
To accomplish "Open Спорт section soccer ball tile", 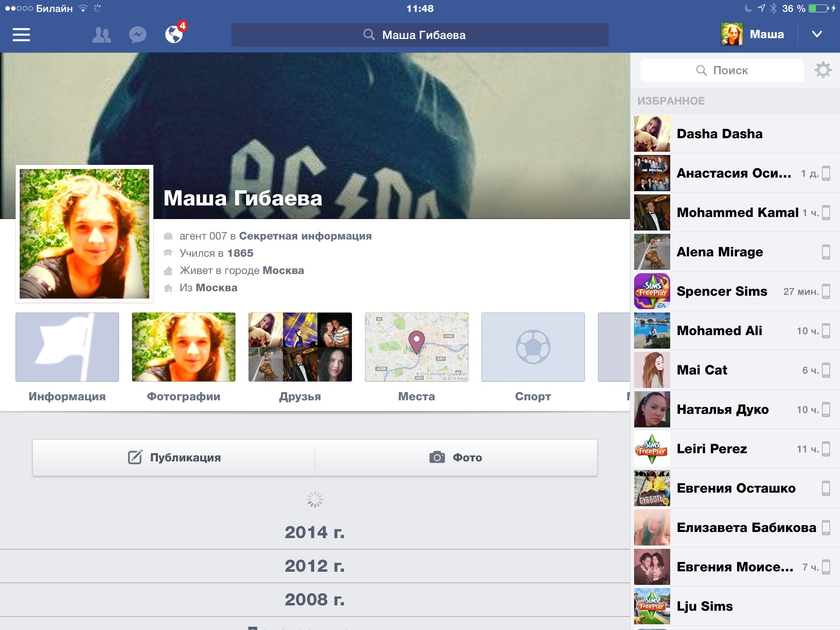I will click(x=533, y=347).
